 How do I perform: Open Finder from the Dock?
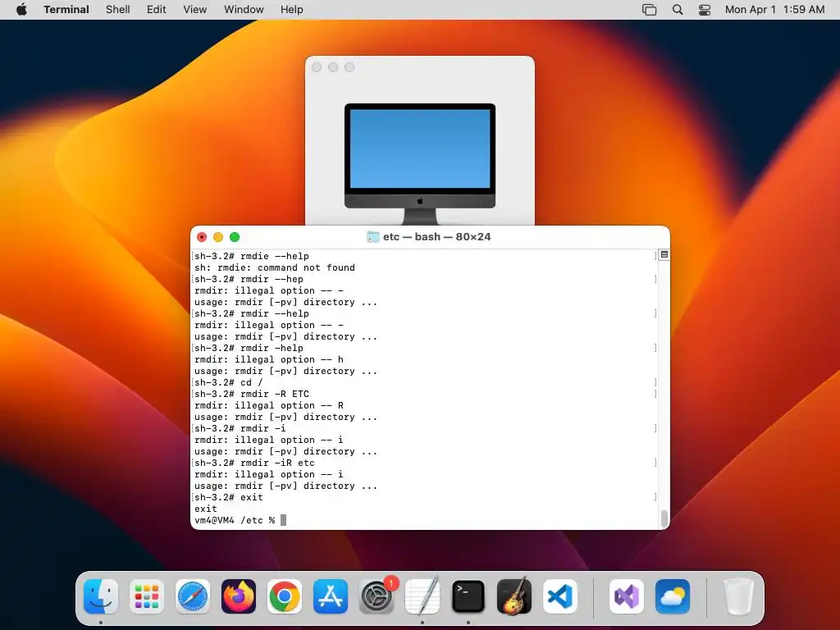(101, 596)
